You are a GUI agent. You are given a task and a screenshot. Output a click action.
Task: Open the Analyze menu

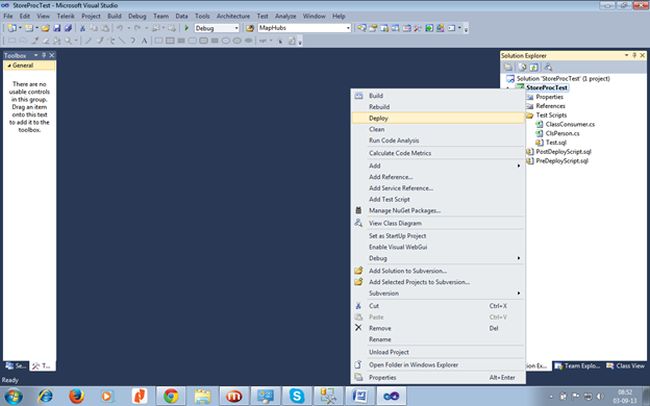(x=285, y=16)
